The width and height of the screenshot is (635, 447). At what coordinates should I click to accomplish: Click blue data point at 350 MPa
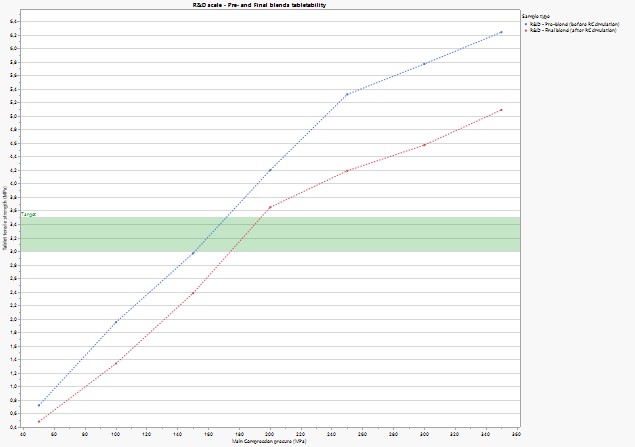(x=501, y=32)
